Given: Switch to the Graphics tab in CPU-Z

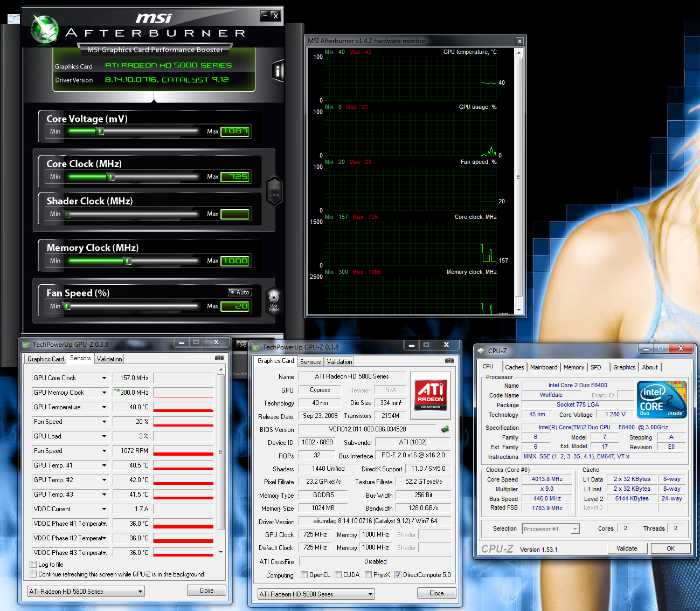Looking at the screenshot, I should (x=624, y=367).
